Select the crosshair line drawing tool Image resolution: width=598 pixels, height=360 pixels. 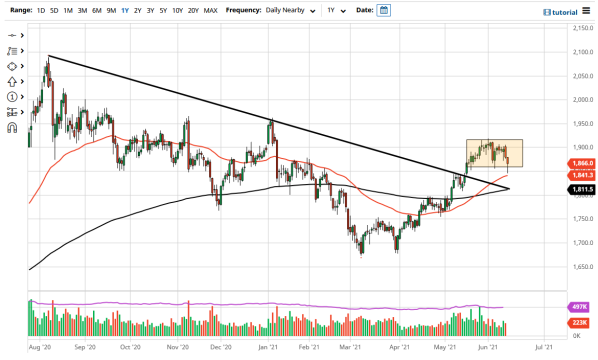(x=12, y=35)
